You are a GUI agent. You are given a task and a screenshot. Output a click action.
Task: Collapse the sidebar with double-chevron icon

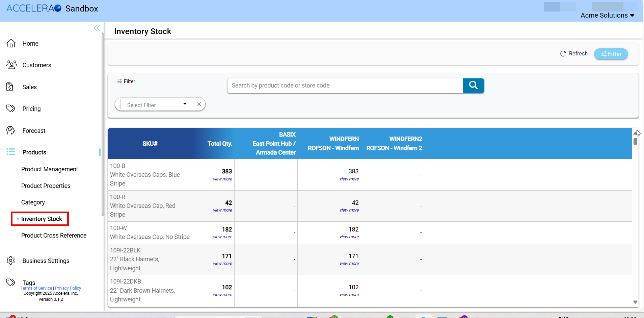point(97,28)
